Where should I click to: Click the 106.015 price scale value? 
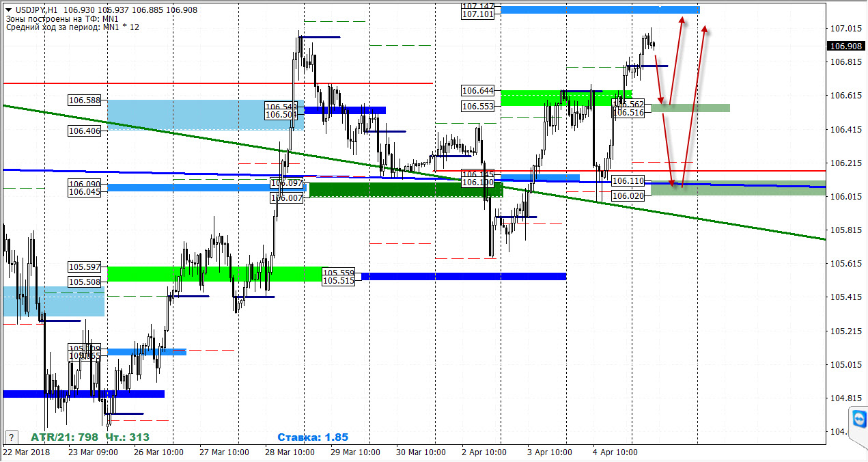[845, 196]
